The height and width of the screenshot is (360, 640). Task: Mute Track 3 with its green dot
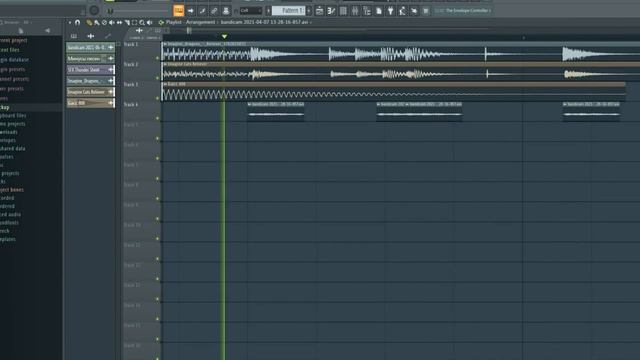[158, 98]
